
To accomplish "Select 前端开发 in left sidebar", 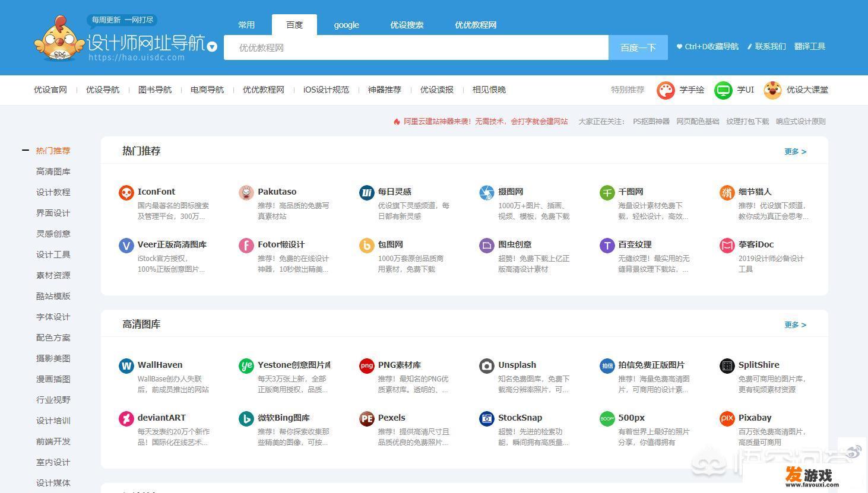I will tap(53, 441).
